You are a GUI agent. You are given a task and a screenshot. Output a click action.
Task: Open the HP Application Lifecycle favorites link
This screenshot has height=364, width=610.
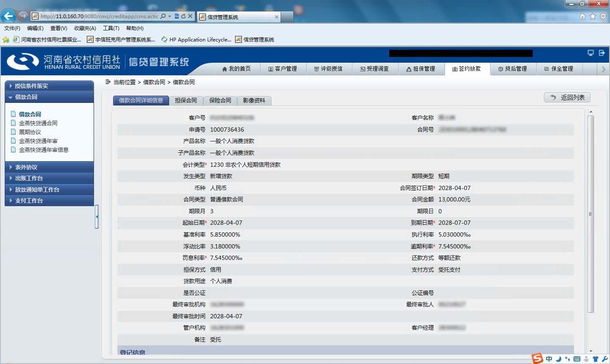(197, 40)
